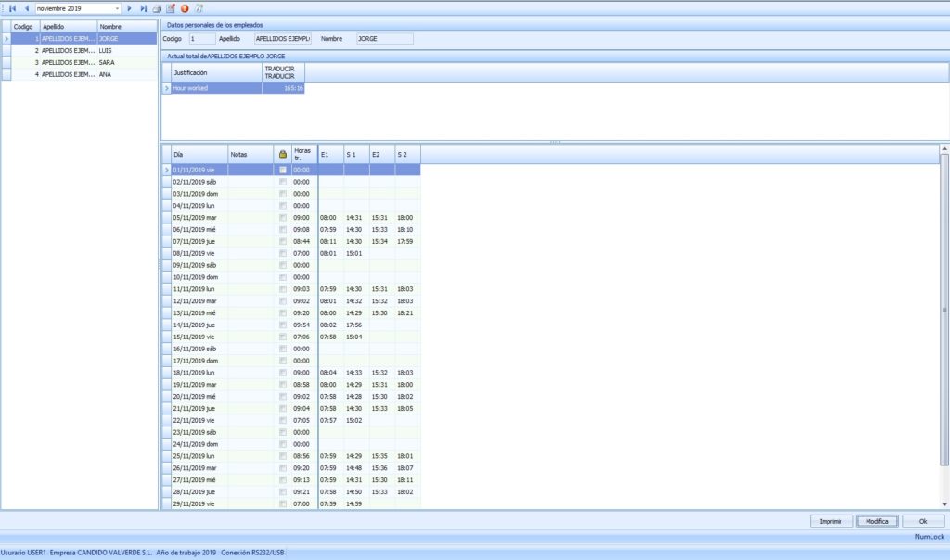
Task: Jump to first month record arrow
Action: (12, 8)
